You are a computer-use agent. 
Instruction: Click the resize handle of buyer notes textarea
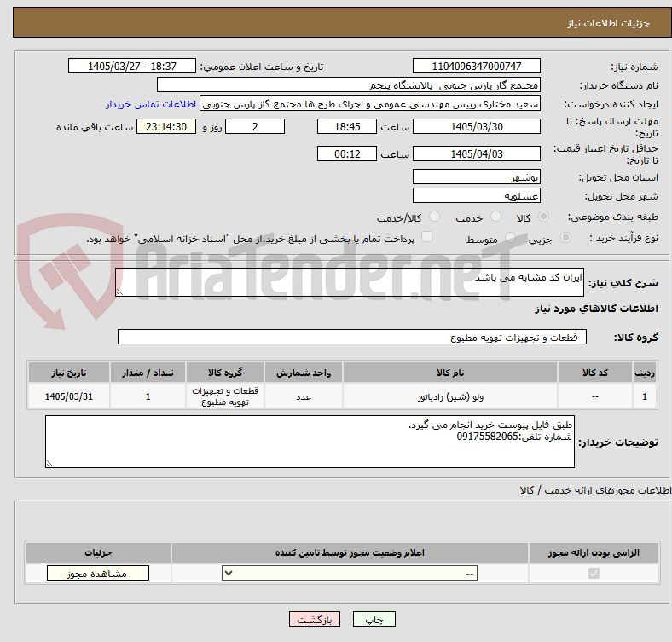pos(49,463)
